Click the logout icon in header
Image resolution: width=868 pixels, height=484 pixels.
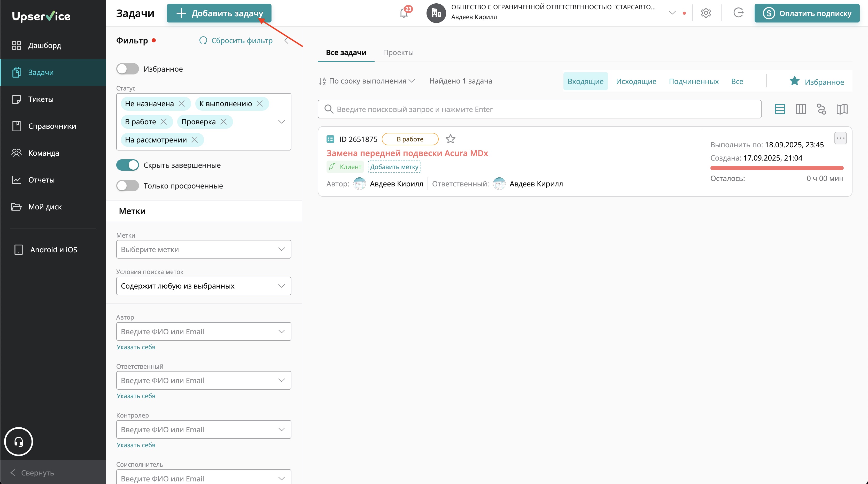[x=738, y=13]
